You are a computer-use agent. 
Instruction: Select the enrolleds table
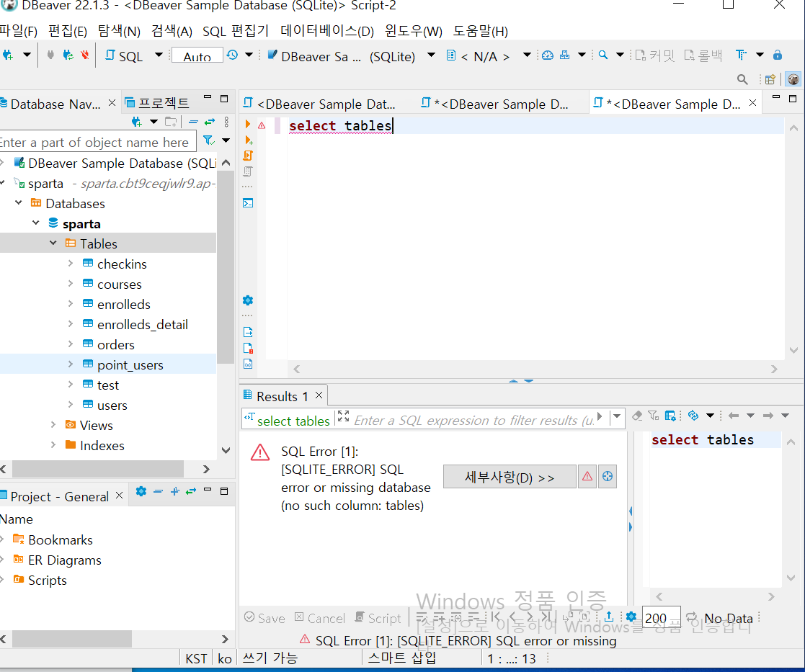124,304
